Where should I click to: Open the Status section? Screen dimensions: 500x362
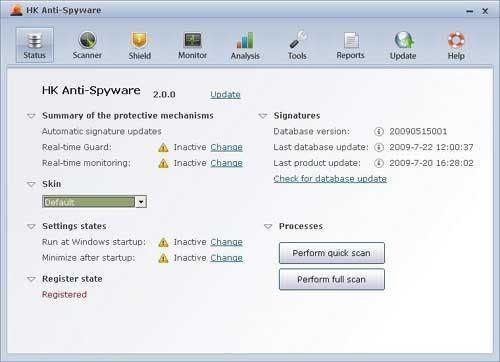(35, 45)
